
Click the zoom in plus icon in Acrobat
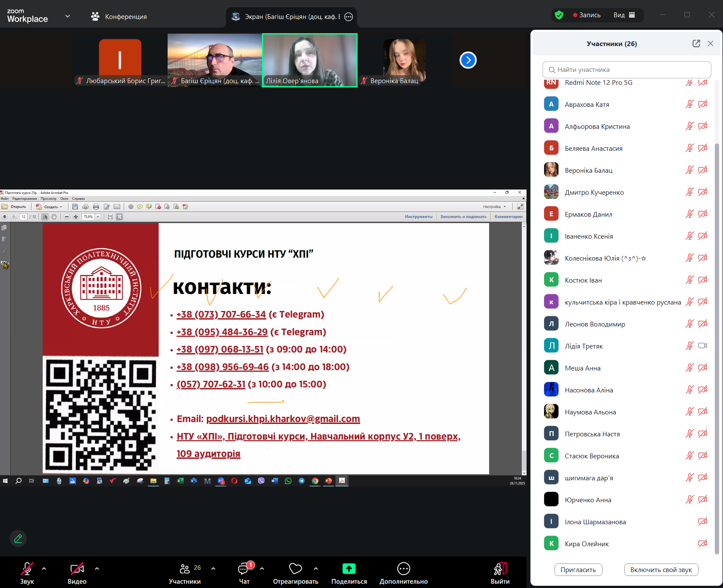tap(76, 217)
